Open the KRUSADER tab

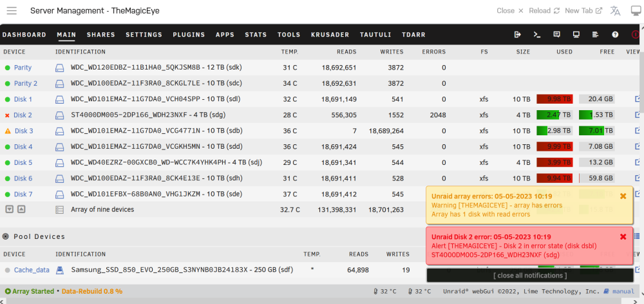[330, 35]
